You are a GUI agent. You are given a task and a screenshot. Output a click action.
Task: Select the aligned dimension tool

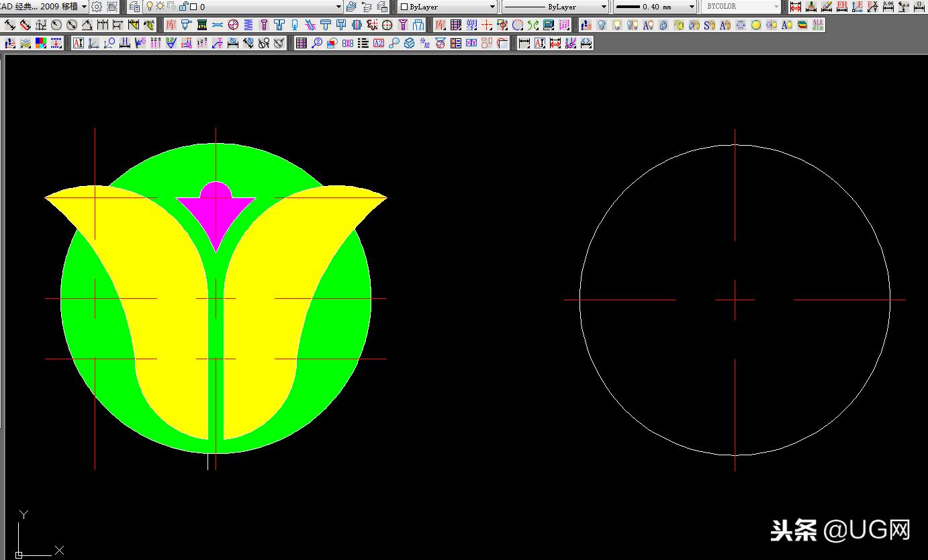click(x=26, y=26)
